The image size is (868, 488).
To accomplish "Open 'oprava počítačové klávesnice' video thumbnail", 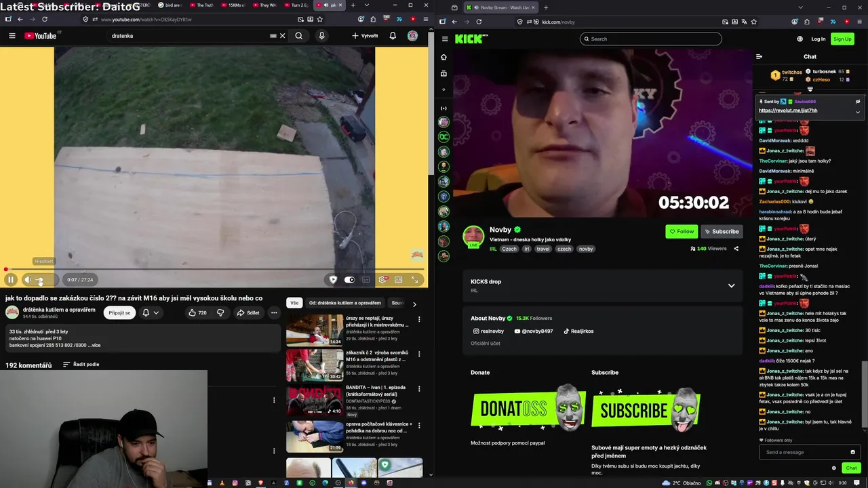I will click(x=315, y=436).
